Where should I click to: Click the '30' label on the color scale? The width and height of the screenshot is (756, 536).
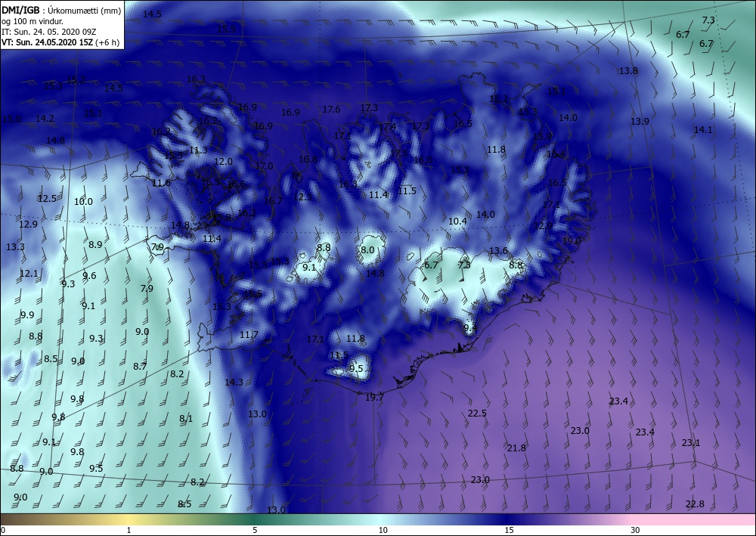click(635, 530)
